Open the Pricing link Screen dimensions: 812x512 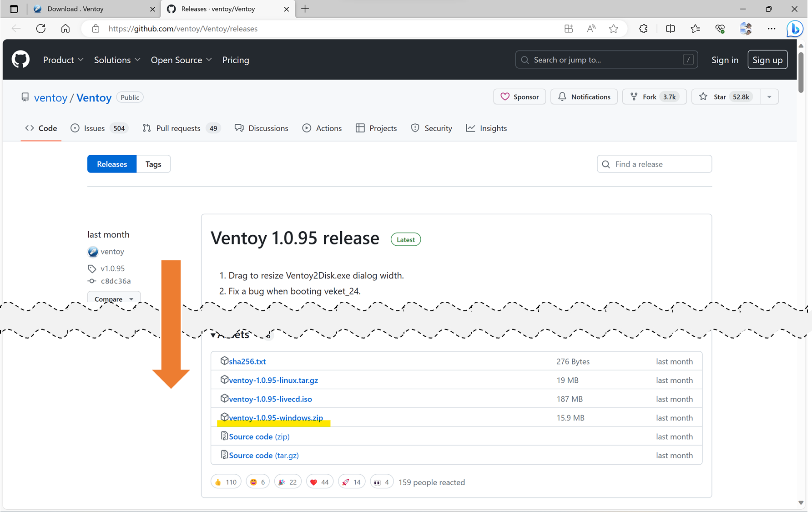(x=236, y=60)
